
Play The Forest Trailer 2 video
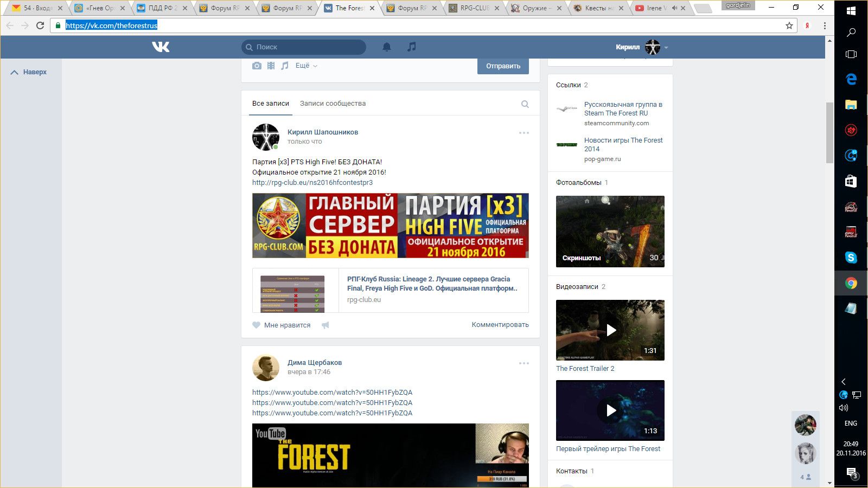click(x=610, y=330)
